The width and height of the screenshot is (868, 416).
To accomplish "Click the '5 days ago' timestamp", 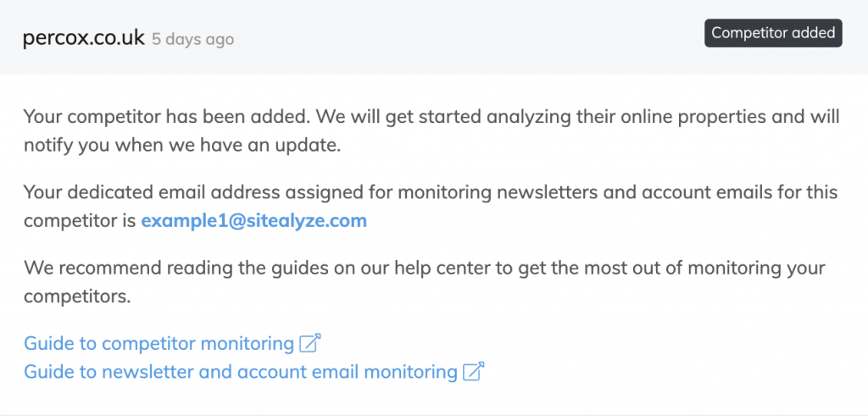I will [193, 39].
